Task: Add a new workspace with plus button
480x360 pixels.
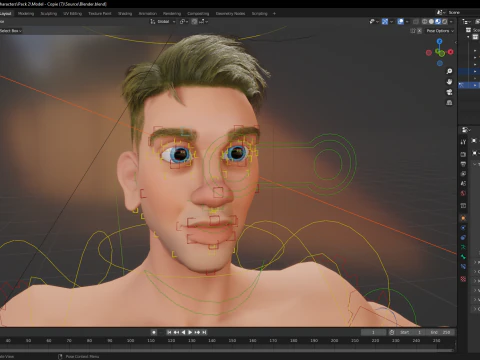Action: (x=274, y=14)
